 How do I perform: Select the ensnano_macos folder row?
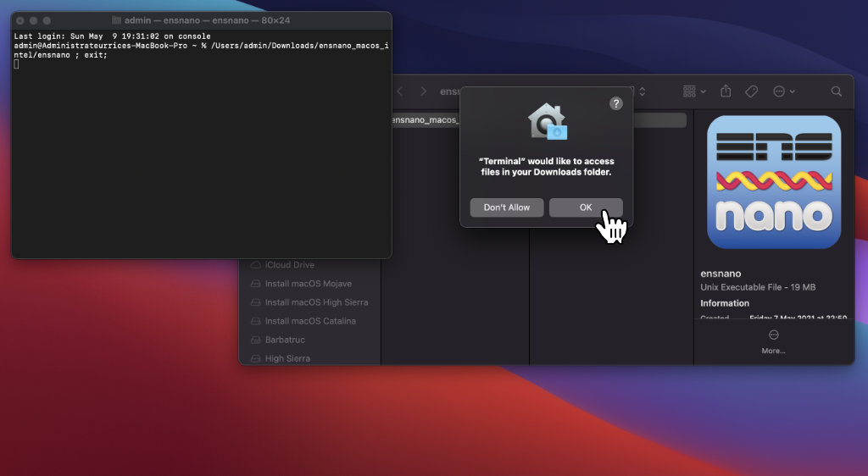pos(424,120)
